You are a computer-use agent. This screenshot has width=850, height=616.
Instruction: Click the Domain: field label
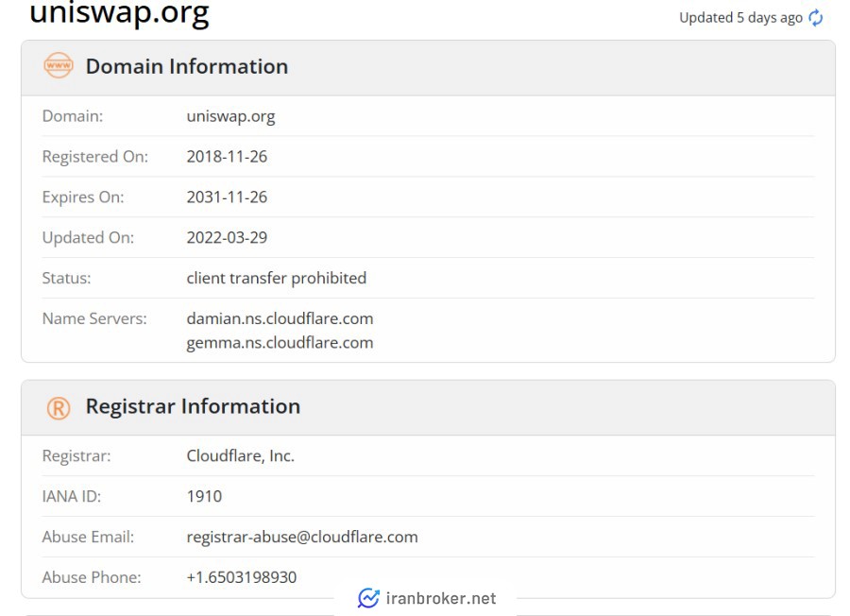pos(73,116)
